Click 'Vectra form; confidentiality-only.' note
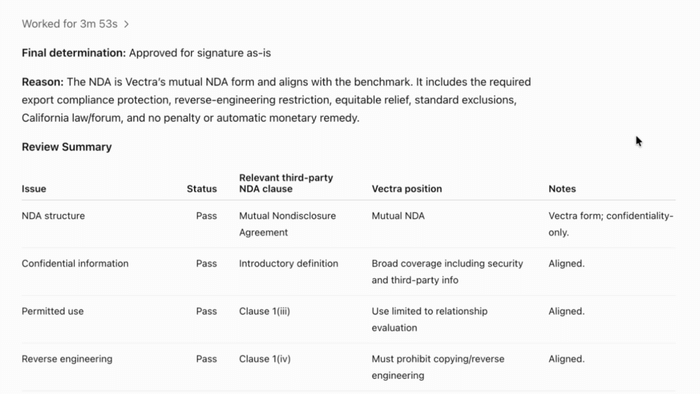Image resolution: width=700 pixels, height=394 pixels. 611,224
